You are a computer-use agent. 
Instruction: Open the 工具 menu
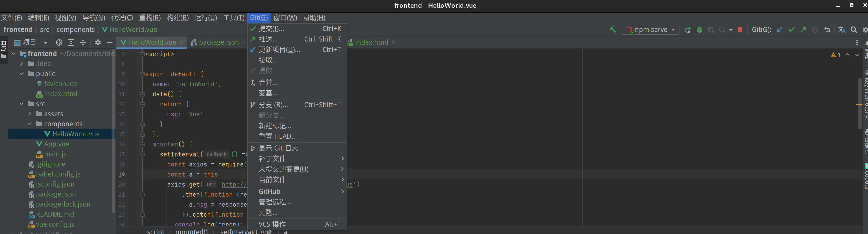234,18
